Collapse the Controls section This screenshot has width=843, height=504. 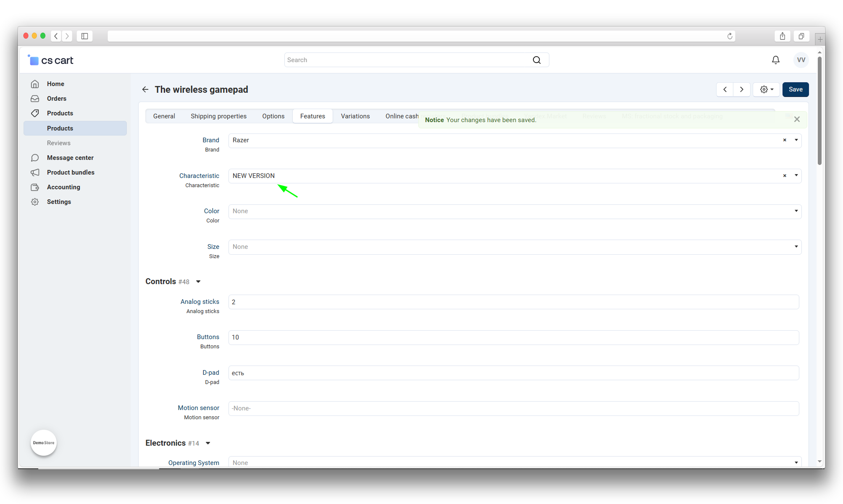[198, 282]
